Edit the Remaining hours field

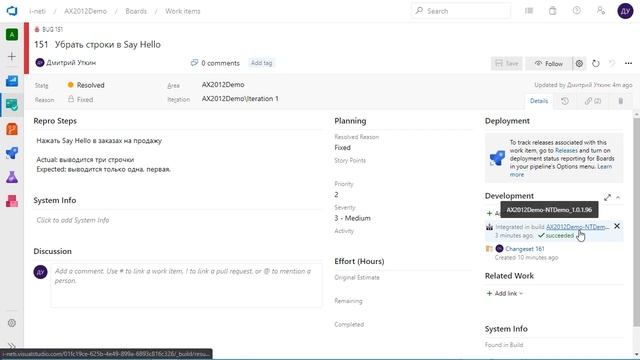pyautogui.click(x=403, y=311)
